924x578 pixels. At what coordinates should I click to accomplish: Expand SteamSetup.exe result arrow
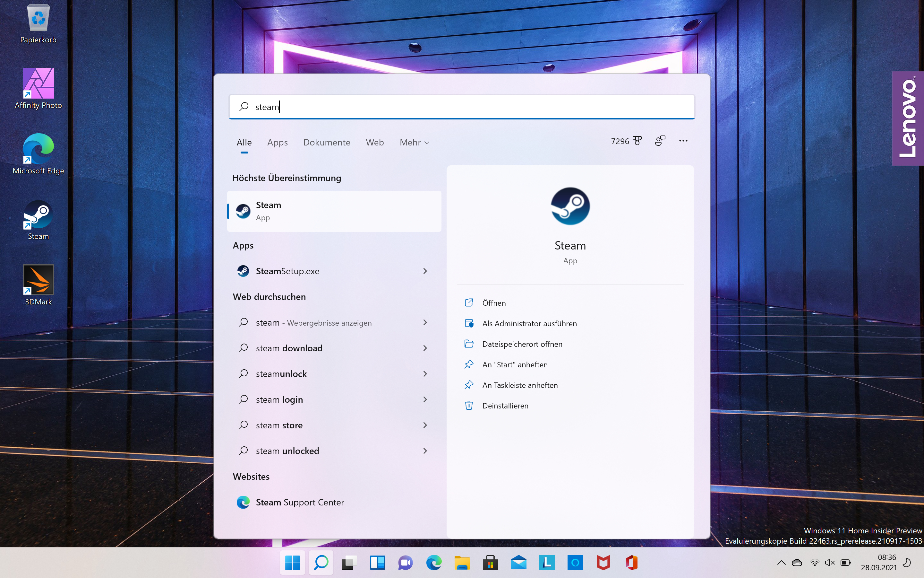point(425,271)
